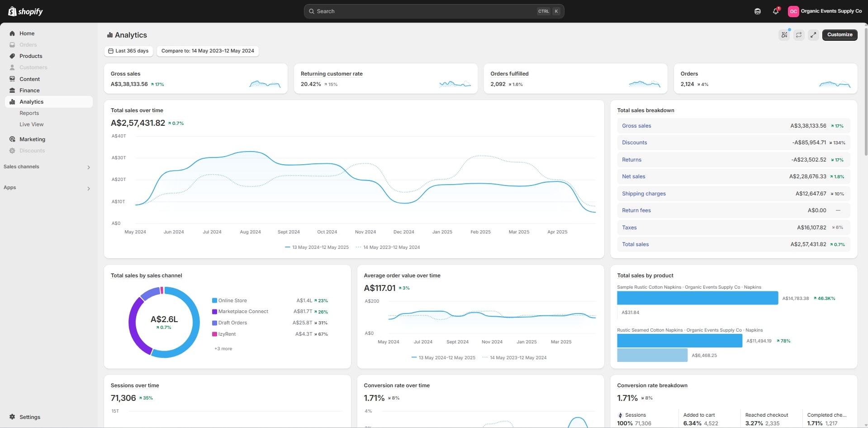868x428 pixels.
Task: Toggle auto-refresh arrows icon next to Customize
Action: (799, 35)
